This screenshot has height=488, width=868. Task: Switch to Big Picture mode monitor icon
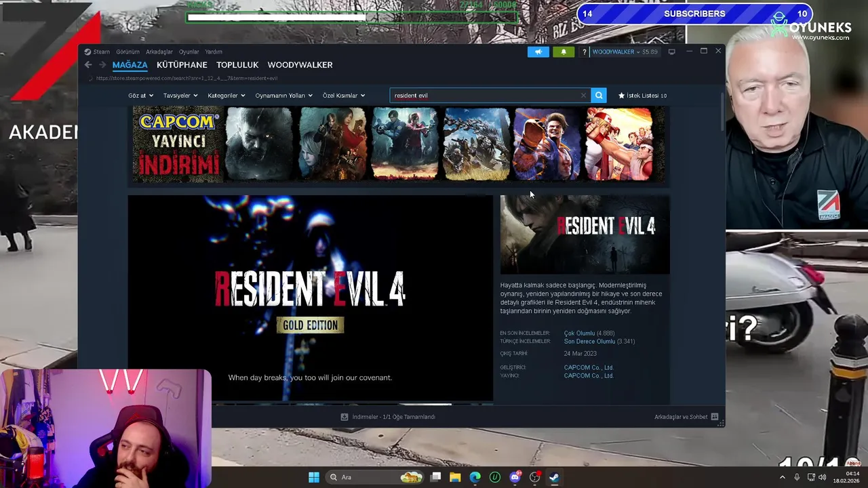(x=671, y=52)
